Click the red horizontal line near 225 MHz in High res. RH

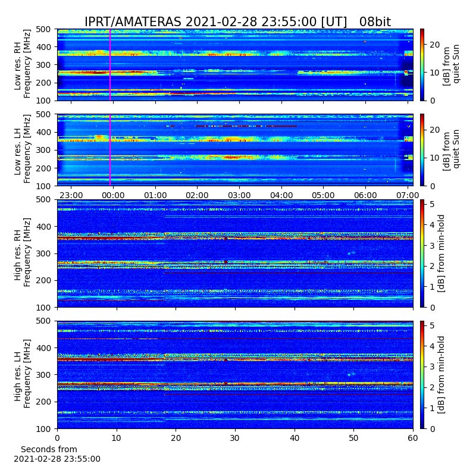(289, 274)
